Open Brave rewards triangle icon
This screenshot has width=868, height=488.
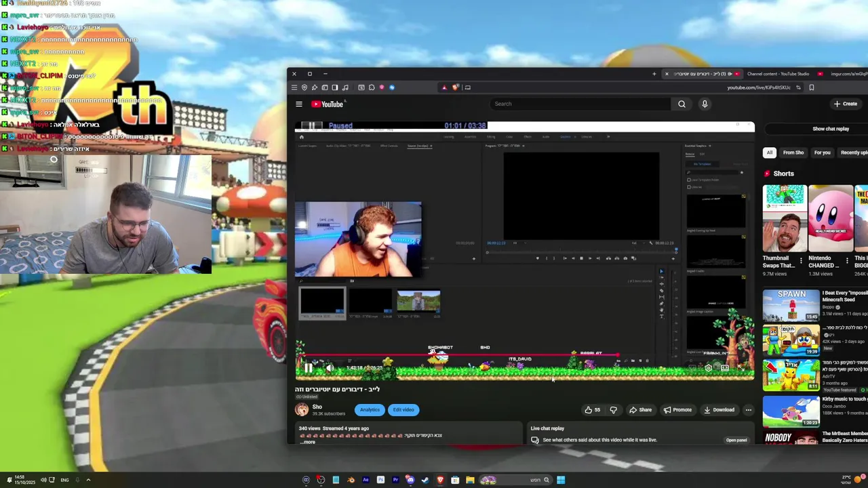coord(444,87)
